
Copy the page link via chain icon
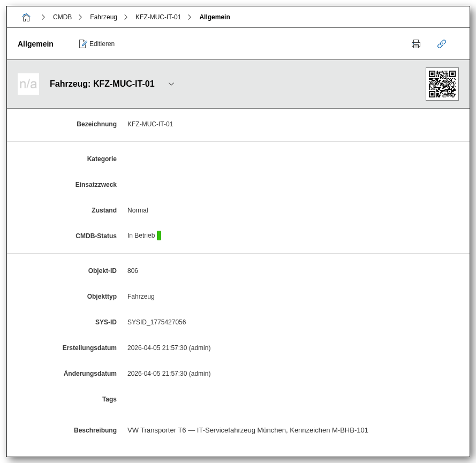tap(442, 44)
